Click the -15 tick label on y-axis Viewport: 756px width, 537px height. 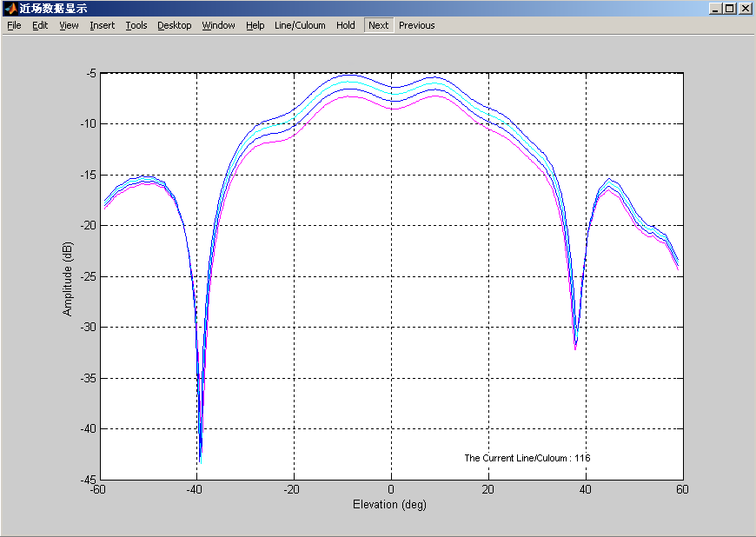pos(89,175)
